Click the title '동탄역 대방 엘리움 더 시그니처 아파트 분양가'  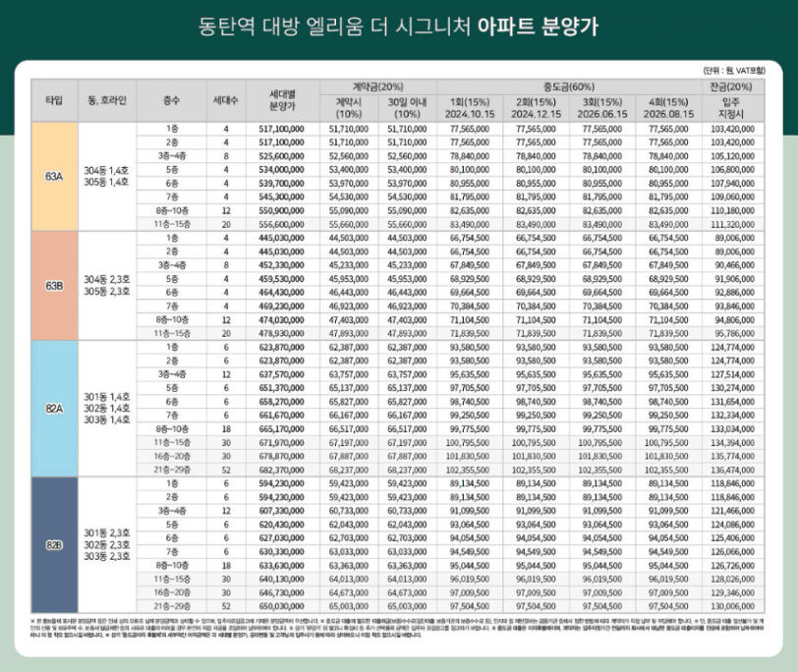[398, 27]
